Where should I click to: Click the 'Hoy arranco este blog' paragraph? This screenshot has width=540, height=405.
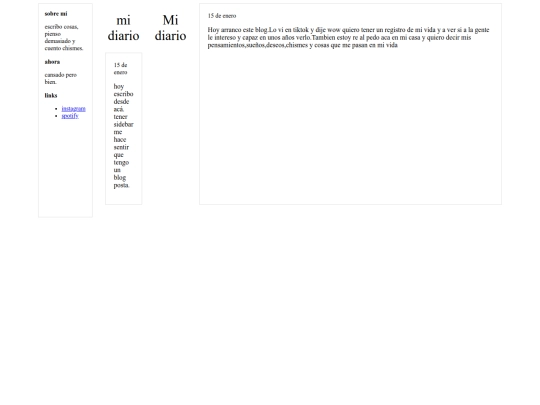(x=348, y=37)
